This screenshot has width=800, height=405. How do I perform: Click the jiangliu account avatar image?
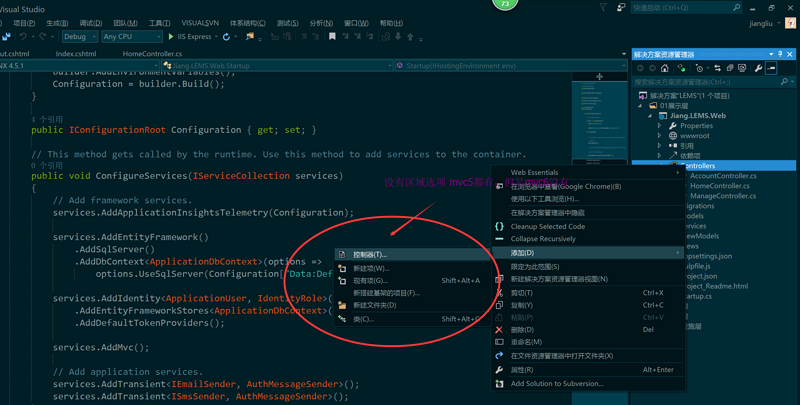point(790,23)
